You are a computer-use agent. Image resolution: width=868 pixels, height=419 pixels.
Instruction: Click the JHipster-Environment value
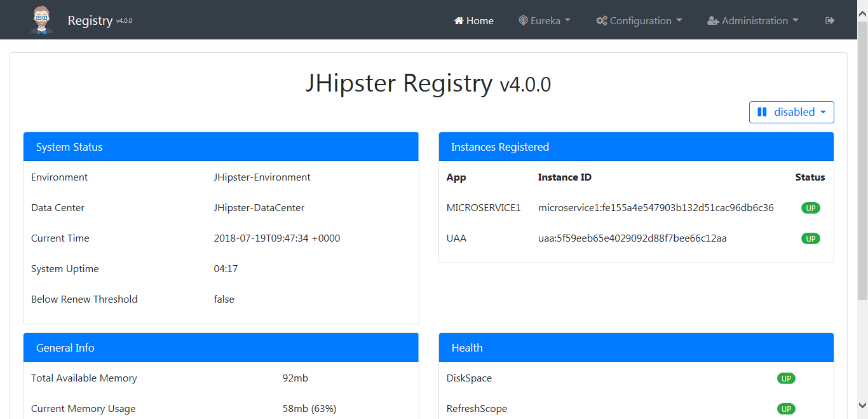point(262,177)
